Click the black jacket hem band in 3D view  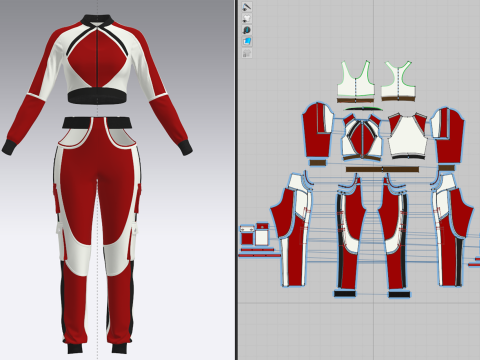(97, 97)
